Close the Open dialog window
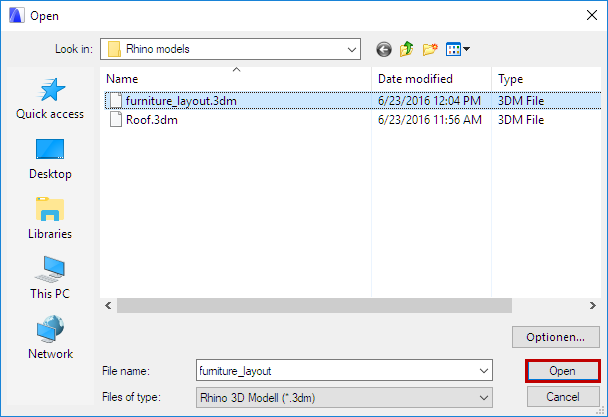This screenshot has height=417, width=608. (592, 16)
